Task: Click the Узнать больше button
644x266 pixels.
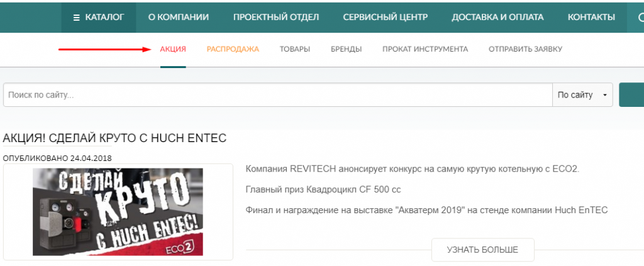Action: pyautogui.click(x=482, y=250)
